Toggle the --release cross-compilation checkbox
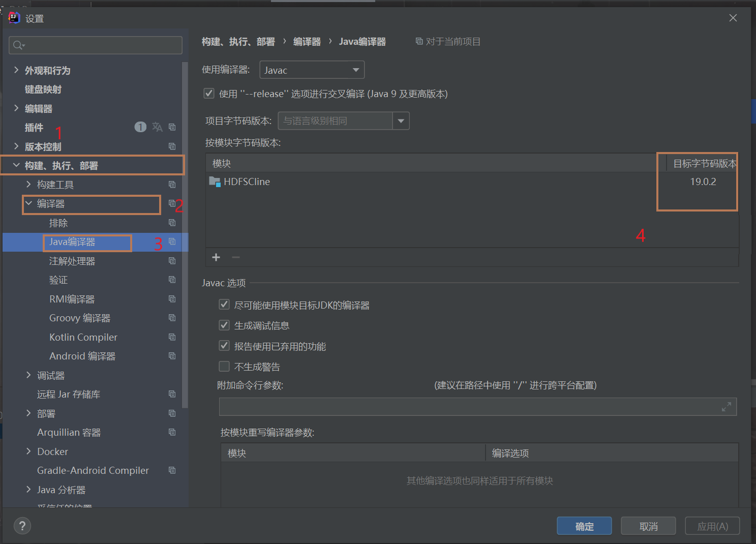This screenshot has height=544, width=756. click(209, 93)
